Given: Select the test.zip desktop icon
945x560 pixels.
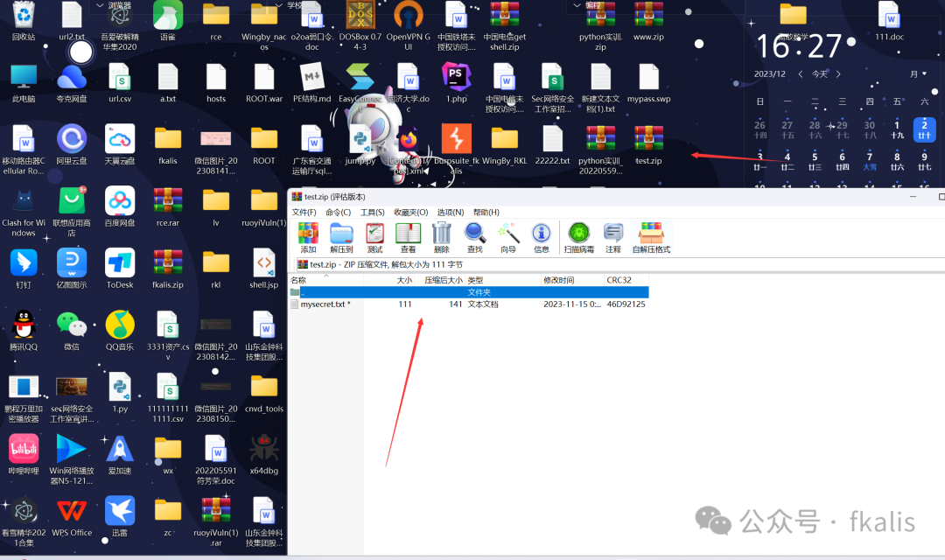Looking at the screenshot, I should click(x=648, y=145).
